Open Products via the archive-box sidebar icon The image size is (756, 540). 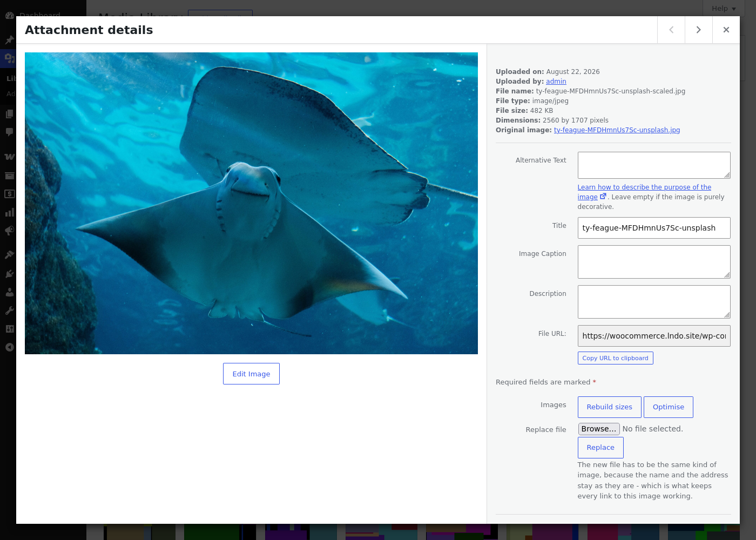9,175
